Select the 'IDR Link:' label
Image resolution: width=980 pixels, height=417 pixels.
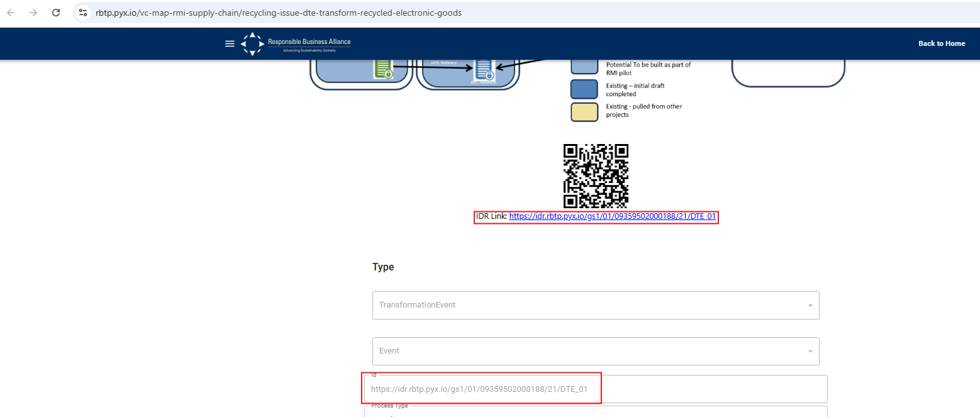click(x=492, y=216)
